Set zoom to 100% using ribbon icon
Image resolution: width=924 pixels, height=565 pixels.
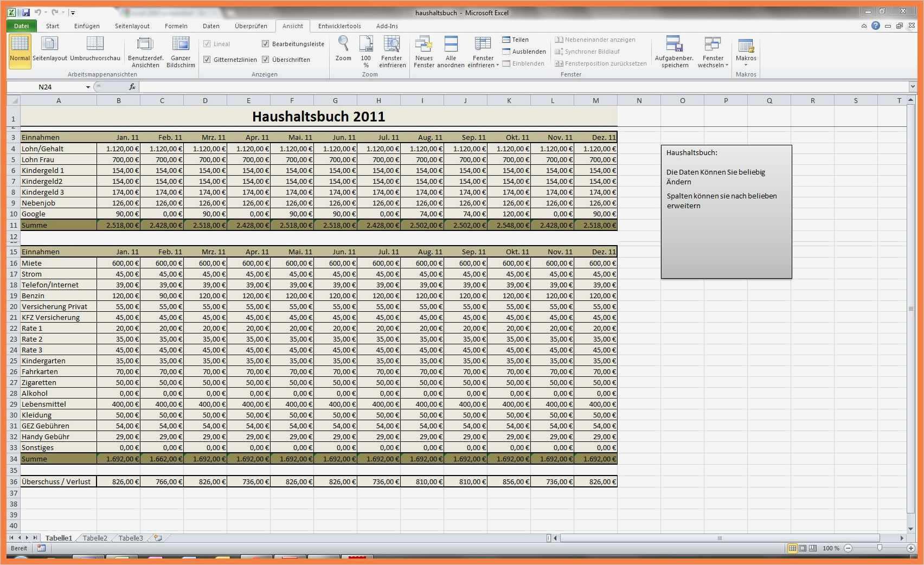[x=366, y=49]
